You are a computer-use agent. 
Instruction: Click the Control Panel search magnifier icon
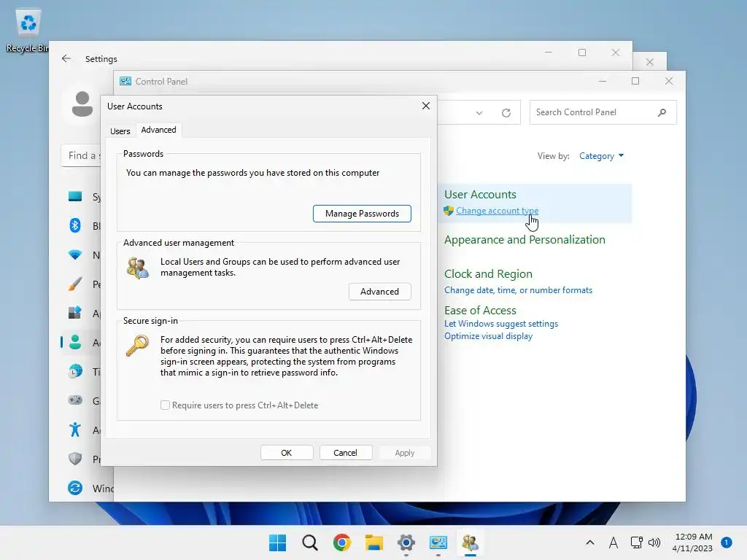[x=662, y=112]
